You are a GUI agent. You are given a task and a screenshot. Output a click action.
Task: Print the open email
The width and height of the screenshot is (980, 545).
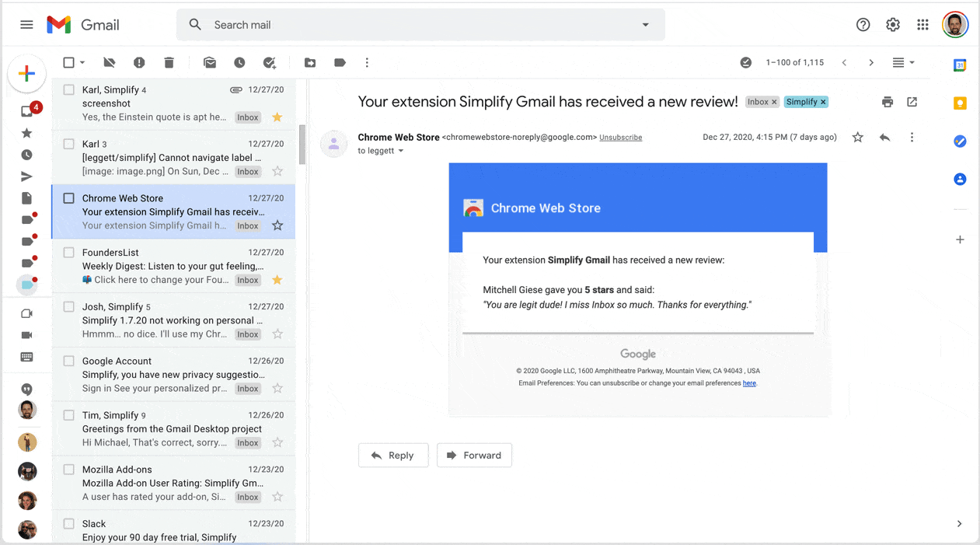click(888, 102)
